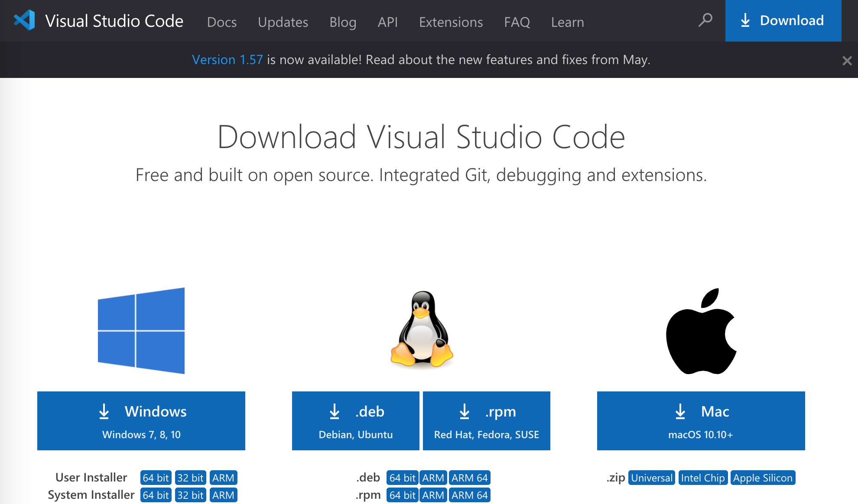858x504 pixels.
Task: Select User Installer 32 bit
Action: tap(191, 478)
